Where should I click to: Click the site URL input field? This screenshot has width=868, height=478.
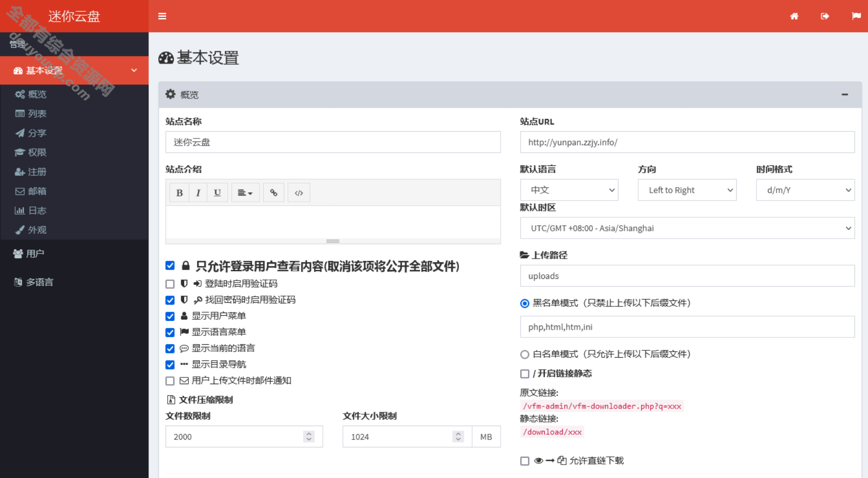[687, 142]
